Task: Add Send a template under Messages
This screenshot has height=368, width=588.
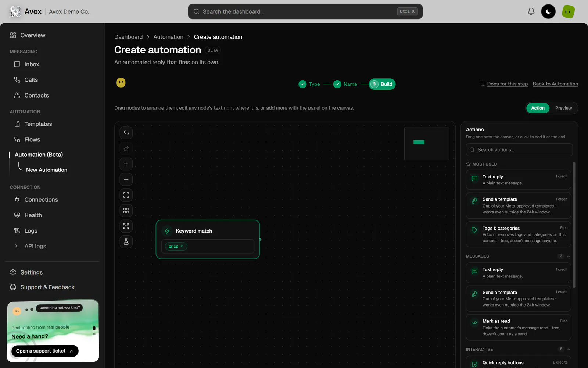Action: (x=519, y=298)
